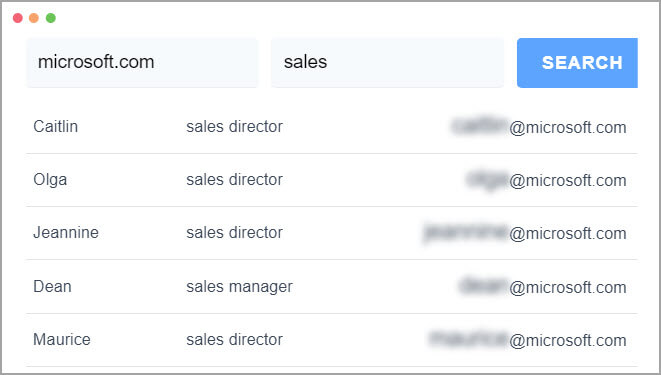Click Caitlin's sales director job title

click(x=234, y=126)
